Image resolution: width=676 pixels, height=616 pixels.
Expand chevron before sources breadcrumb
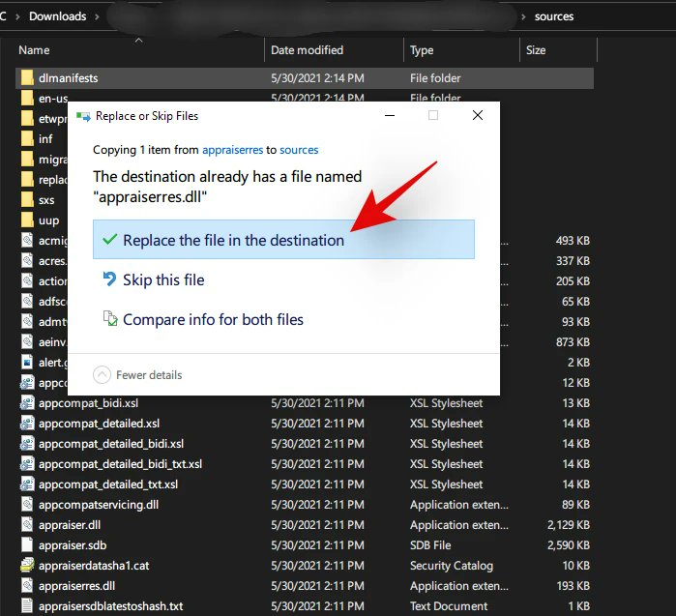(523, 16)
